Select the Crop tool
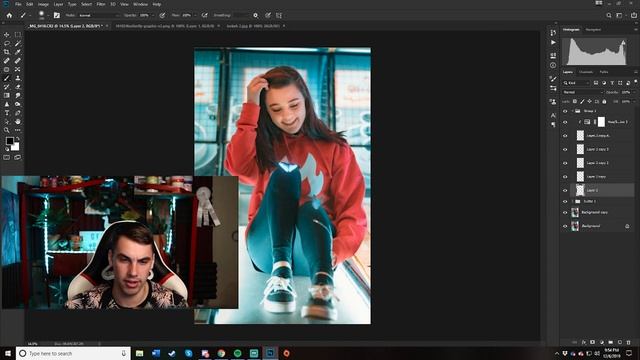This screenshot has width=640, height=360. (7, 52)
